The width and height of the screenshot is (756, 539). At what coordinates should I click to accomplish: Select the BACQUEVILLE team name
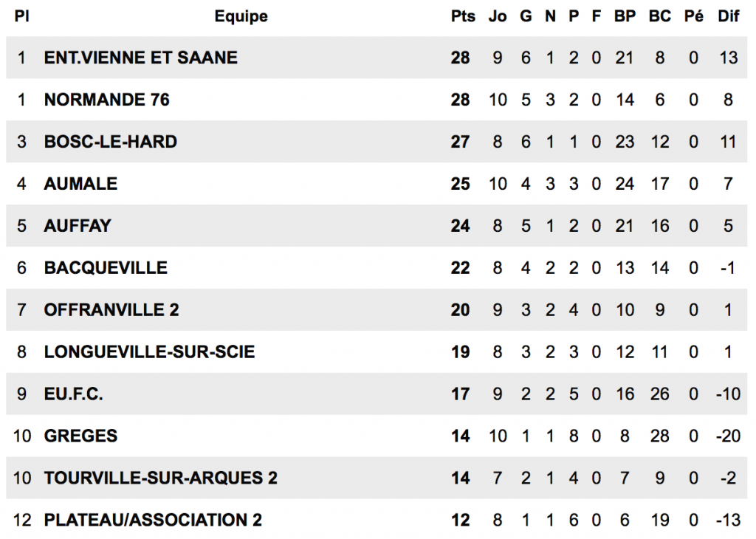tap(106, 268)
